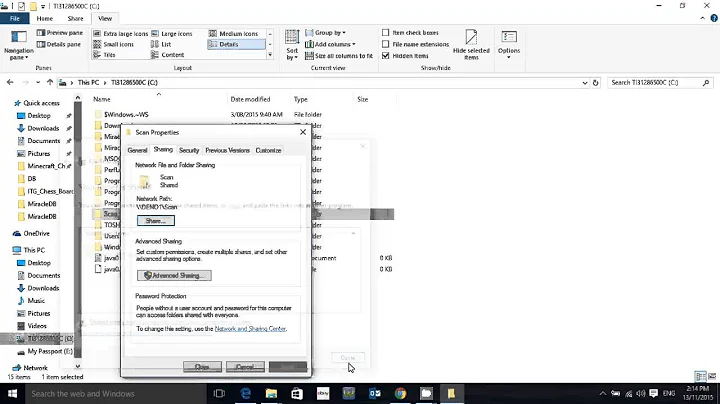
Task: Click the Search the web and Windows box
Action: point(115,393)
